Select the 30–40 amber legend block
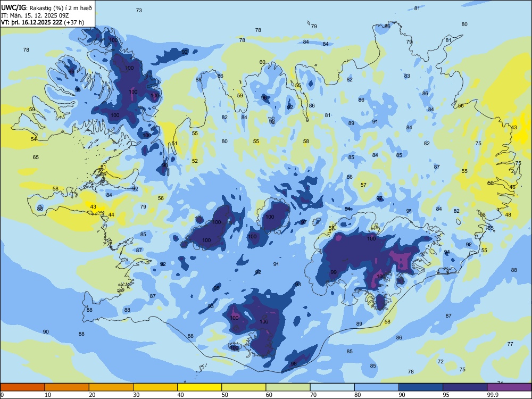This screenshot has width=532, height=399. click(155, 387)
